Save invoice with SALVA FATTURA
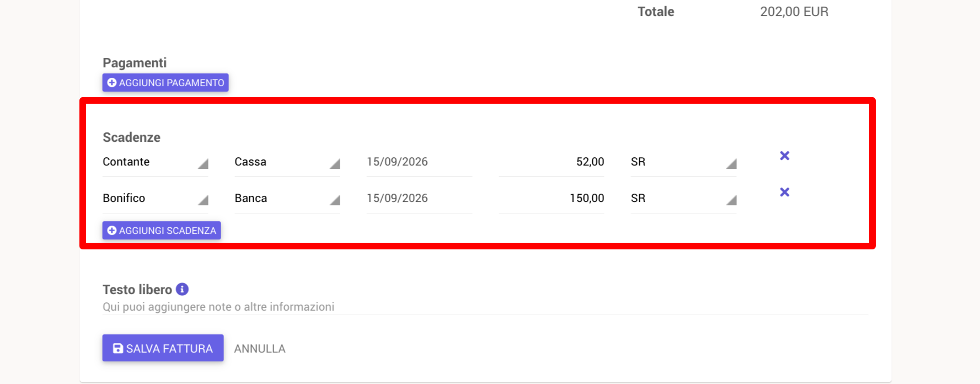 pyautogui.click(x=163, y=348)
